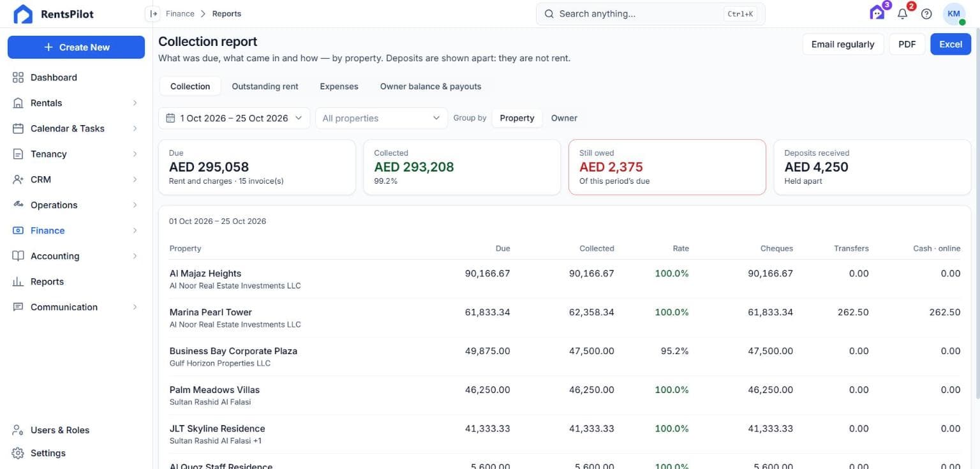The height and width of the screenshot is (469, 980).
Task: Click the Reports bar chart icon
Action: tap(18, 281)
